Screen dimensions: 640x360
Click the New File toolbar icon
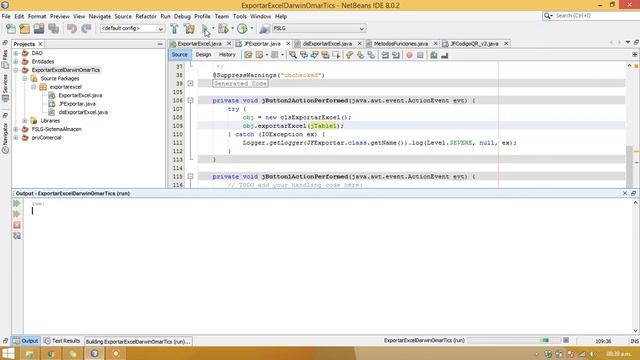click(11, 29)
